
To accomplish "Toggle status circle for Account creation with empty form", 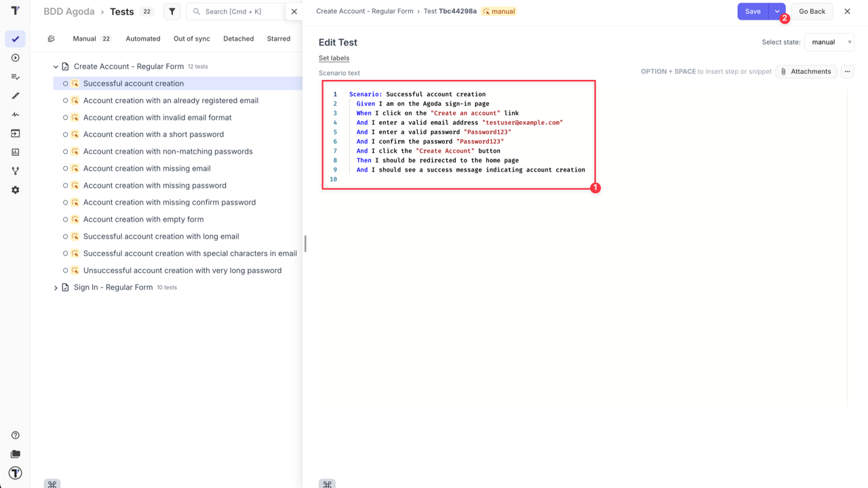I will coord(66,219).
